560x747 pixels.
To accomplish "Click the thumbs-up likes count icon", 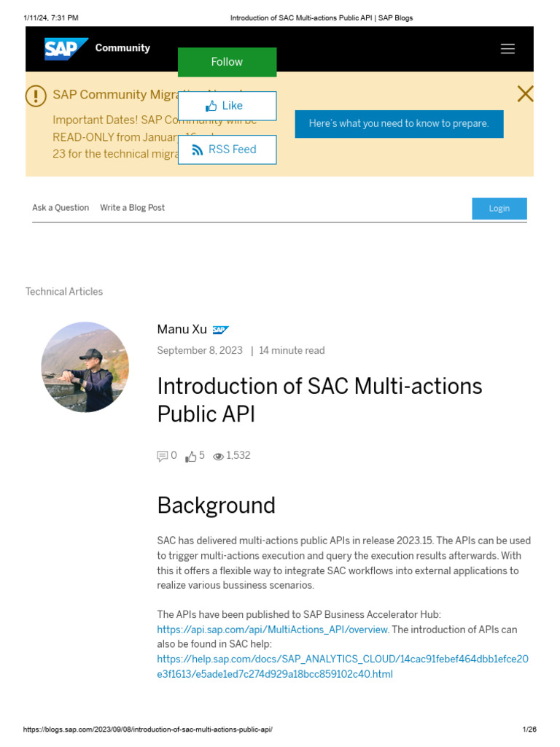I will coord(191,457).
